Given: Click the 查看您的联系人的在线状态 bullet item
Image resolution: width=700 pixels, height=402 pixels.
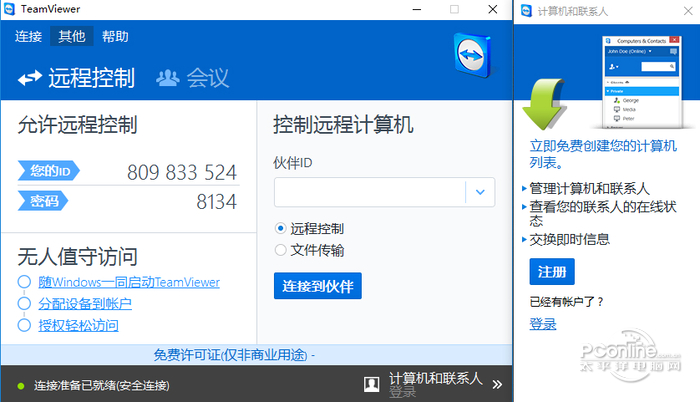Looking at the screenshot, I should pos(603,214).
